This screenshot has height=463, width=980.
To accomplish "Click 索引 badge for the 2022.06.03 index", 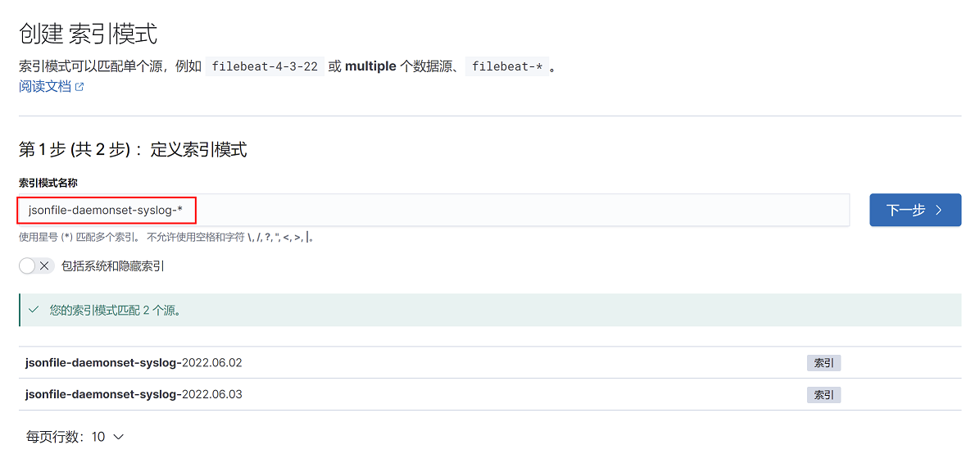I will click(823, 395).
